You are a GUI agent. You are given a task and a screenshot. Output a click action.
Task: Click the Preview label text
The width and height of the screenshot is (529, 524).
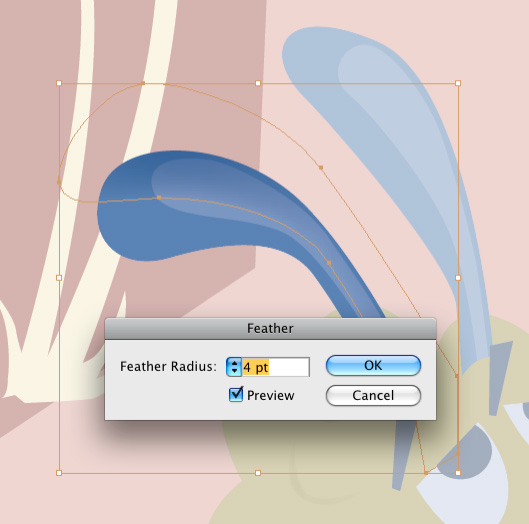pos(271,395)
